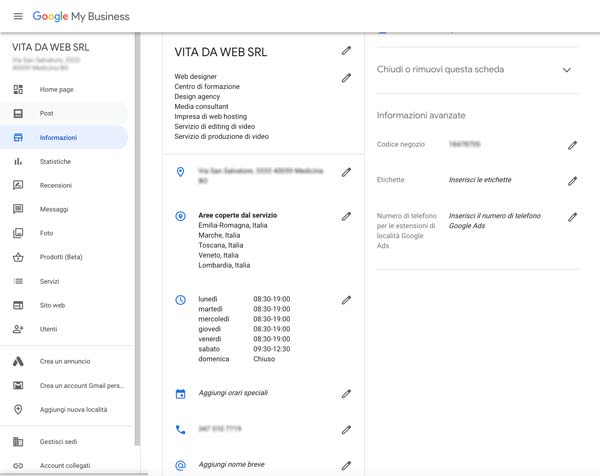Select Crea un account Gmail personalizzato

point(82,386)
